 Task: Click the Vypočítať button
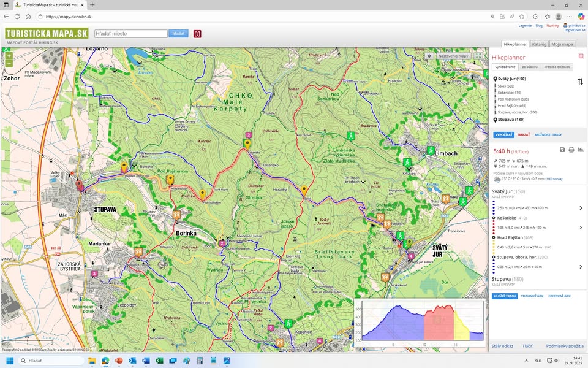coord(503,135)
